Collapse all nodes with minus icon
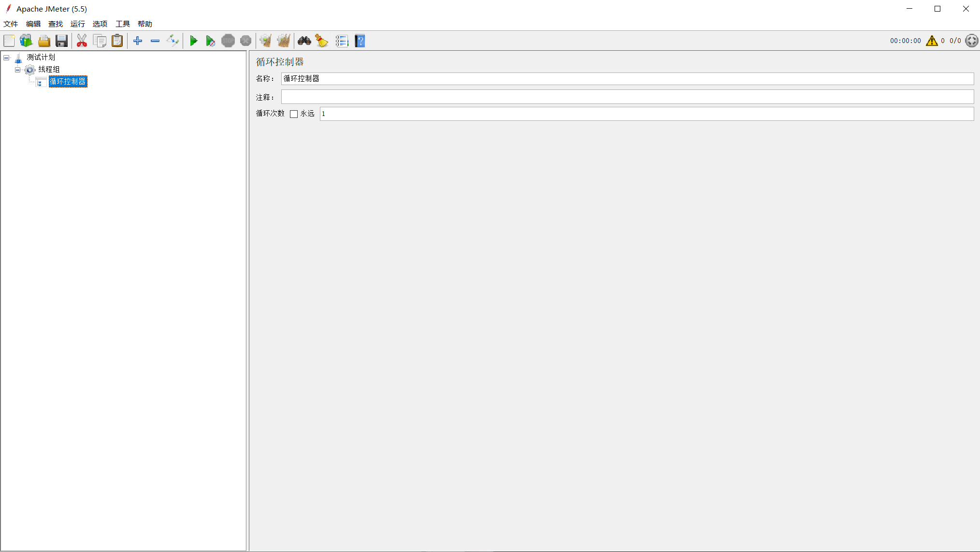 155,41
